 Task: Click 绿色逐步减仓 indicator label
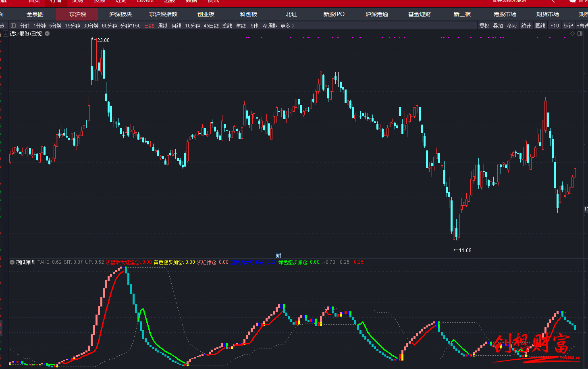coord(293,262)
